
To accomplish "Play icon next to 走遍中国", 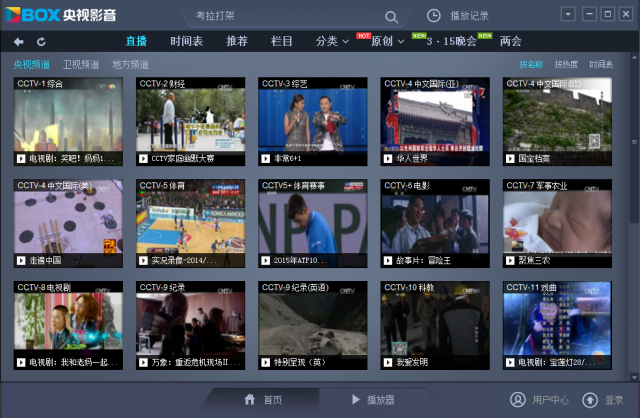I will point(21,260).
